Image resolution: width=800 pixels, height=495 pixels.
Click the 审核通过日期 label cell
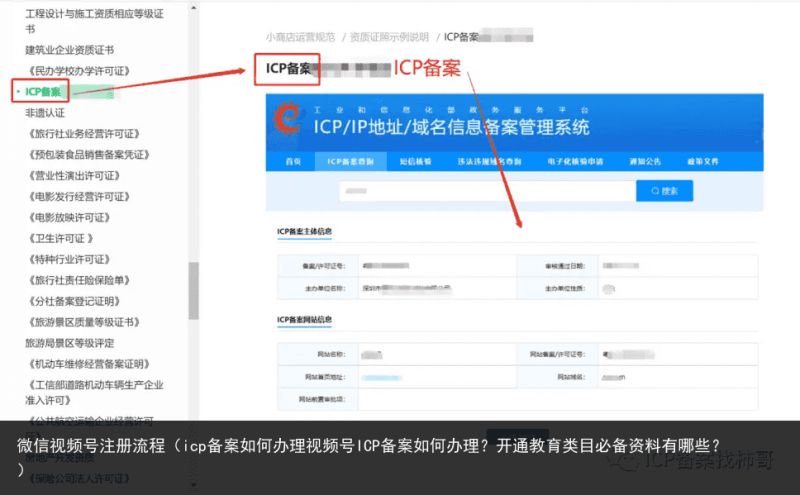(x=558, y=266)
